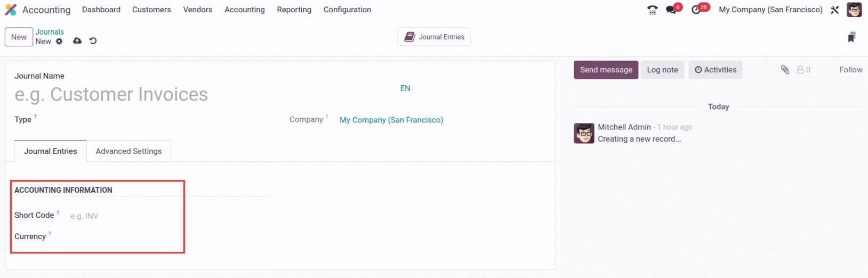Open the conversations chat bubble icon
The width and height of the screenshot is (868, 278).
tap(671, 10)
